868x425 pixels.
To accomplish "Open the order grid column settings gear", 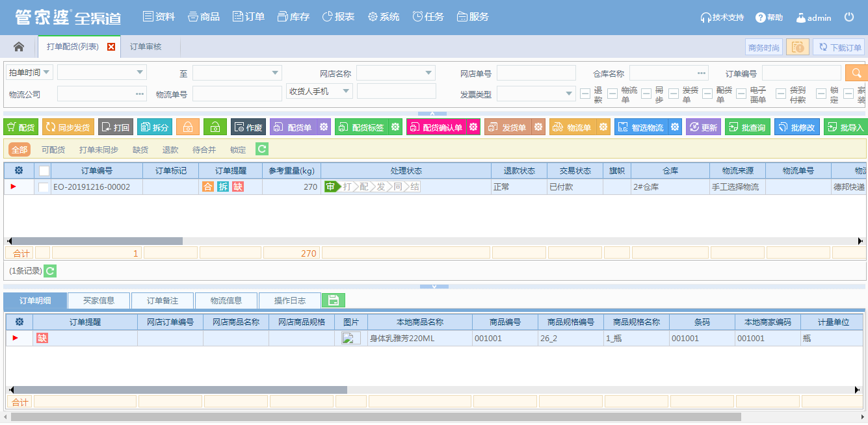I will [x=19, y=170].
